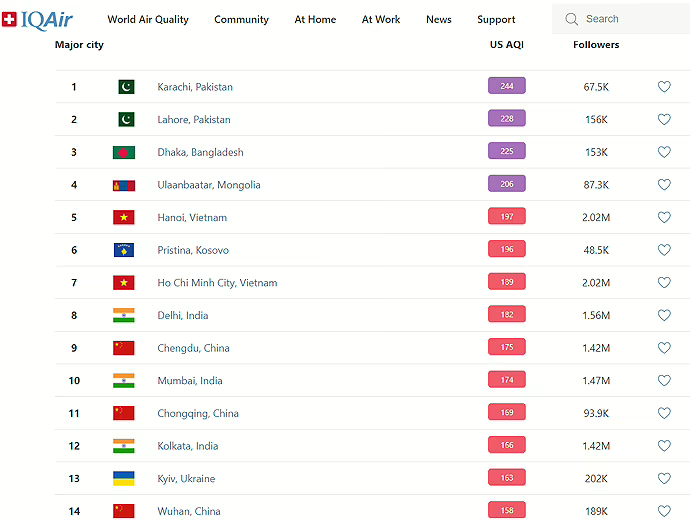Click the Pakistan flag beside Karachi

(126, 87)
